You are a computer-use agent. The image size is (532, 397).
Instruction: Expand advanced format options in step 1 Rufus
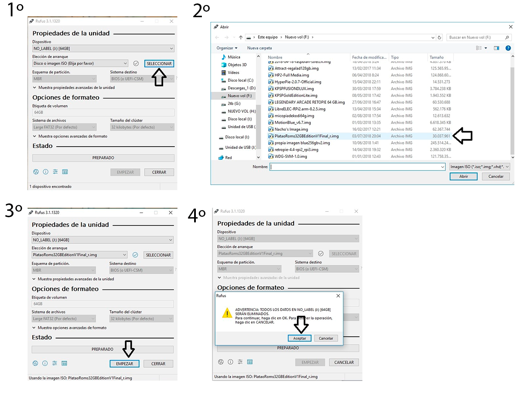click(x=70, y=136)
